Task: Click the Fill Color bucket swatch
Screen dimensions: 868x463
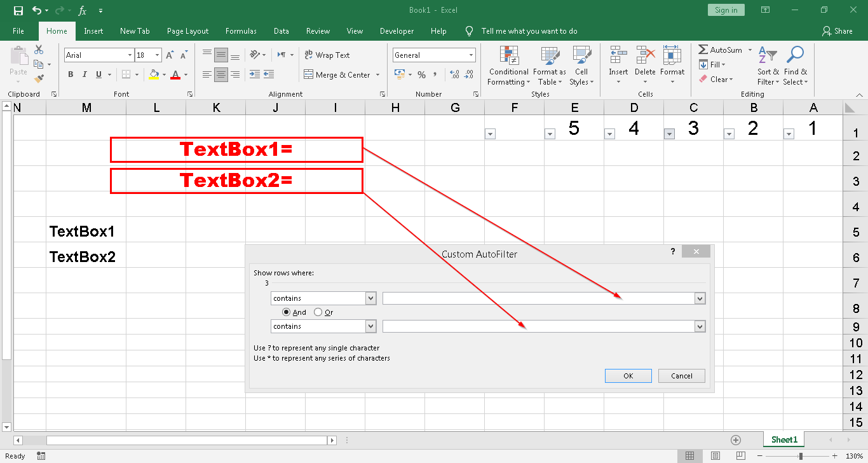Action: tap(154, 74)
